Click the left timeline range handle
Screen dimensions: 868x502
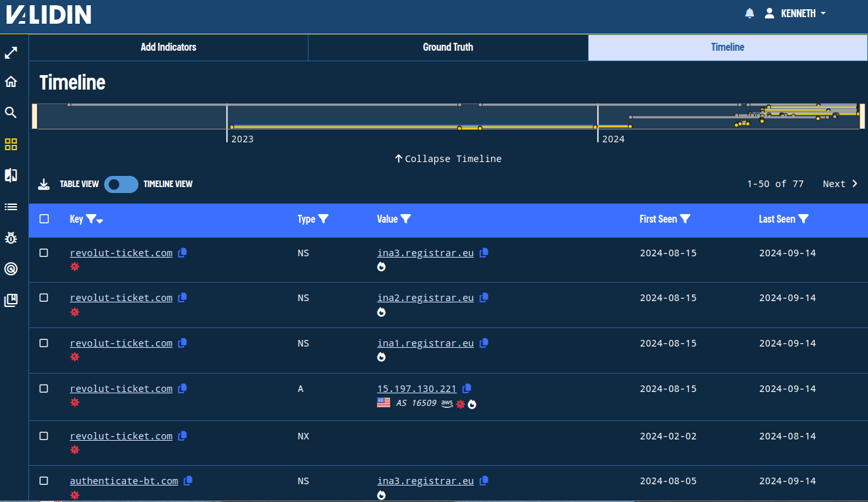(35, 116)
